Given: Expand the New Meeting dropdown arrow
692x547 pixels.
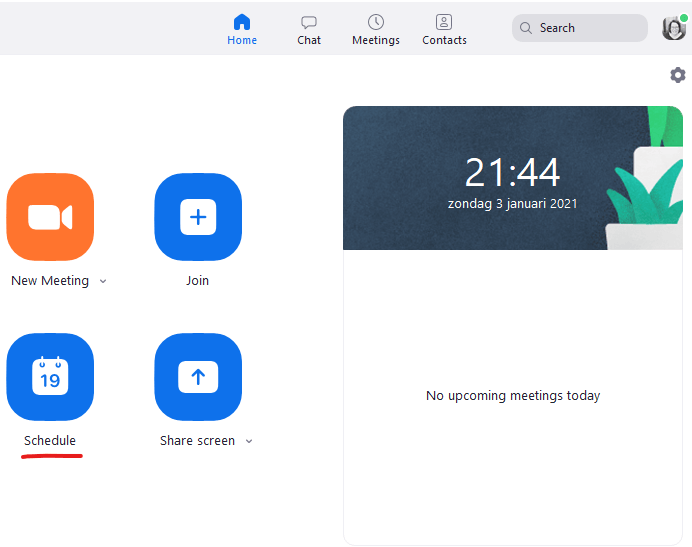Looking at the screenshot, I should click(103, 282).
